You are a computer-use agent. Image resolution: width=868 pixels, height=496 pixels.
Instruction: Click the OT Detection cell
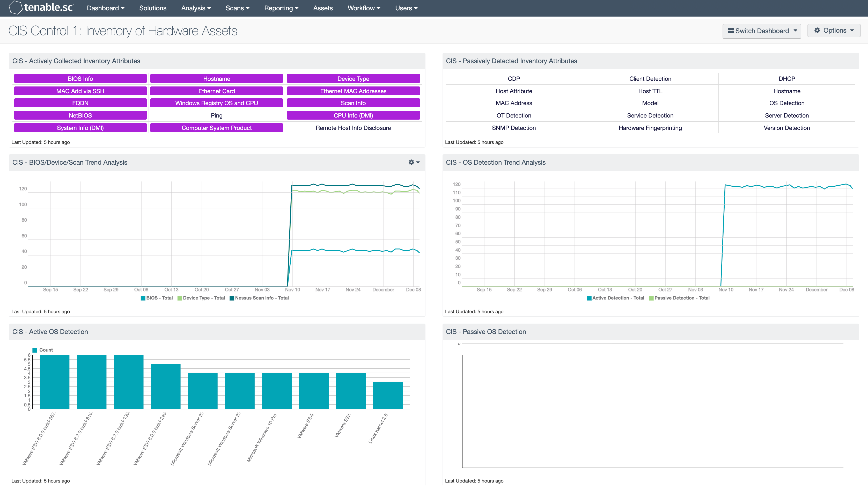(x=513, y=115)
